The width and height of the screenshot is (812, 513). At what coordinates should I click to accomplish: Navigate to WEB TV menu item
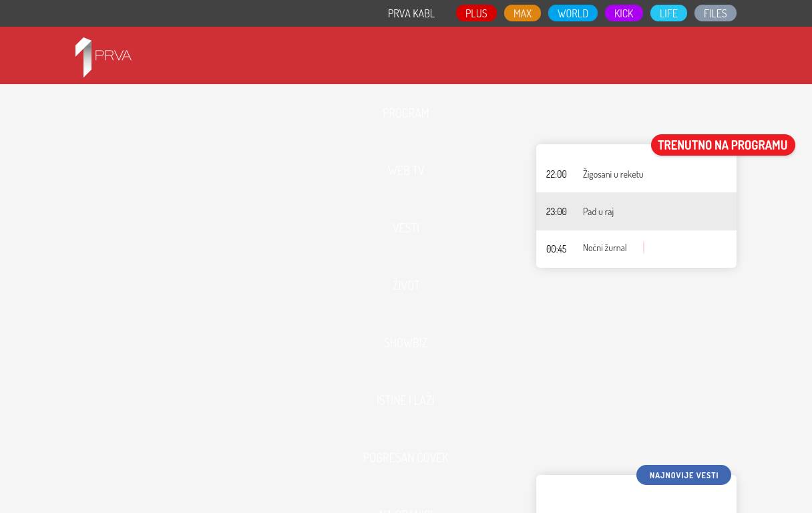[x=405, y=170]
